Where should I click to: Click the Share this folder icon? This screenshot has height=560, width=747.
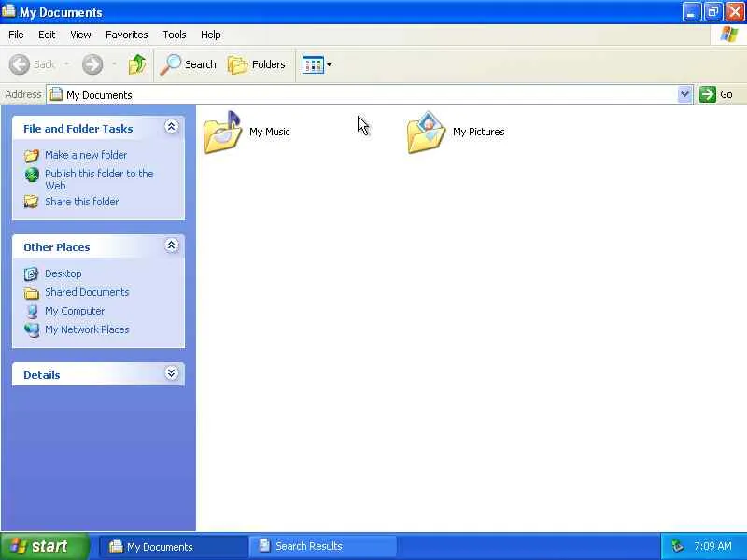point(32,202)
